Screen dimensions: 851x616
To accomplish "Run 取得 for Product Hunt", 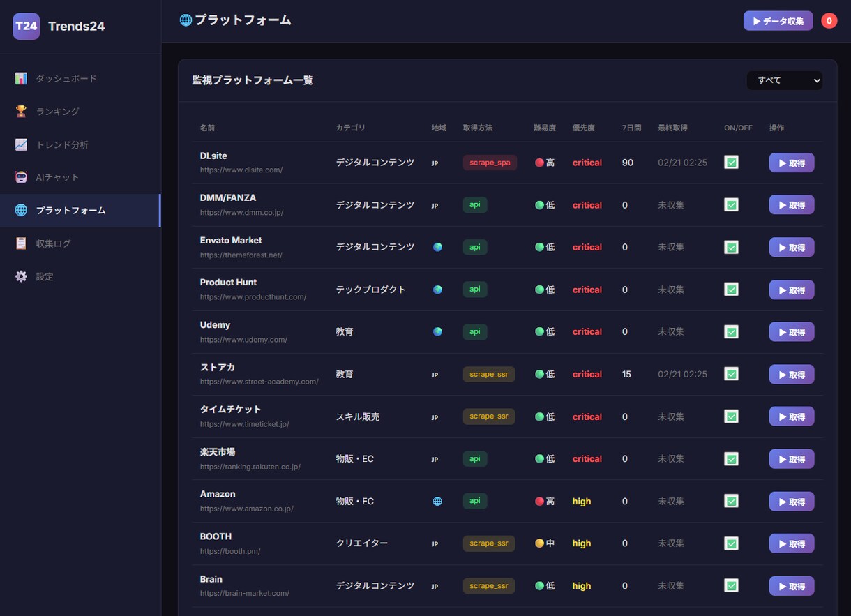I will 792,290.
